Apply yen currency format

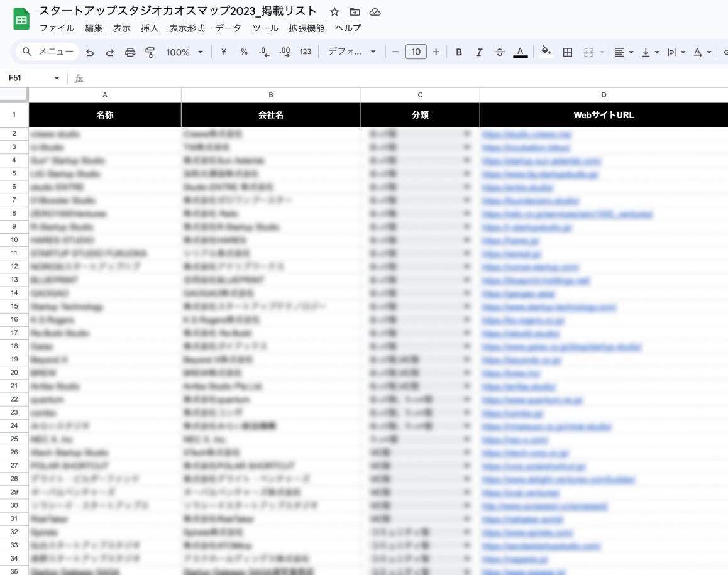point(224,52)
